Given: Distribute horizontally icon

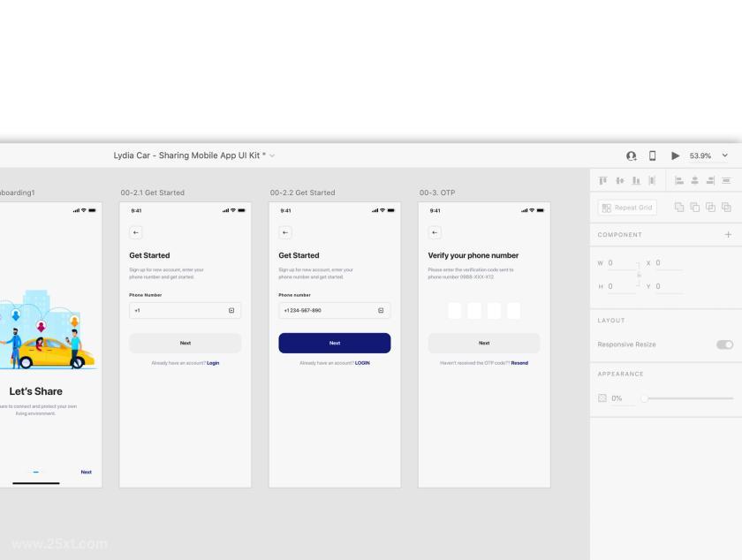Looking at the screenshot, I should coord(726,180).
